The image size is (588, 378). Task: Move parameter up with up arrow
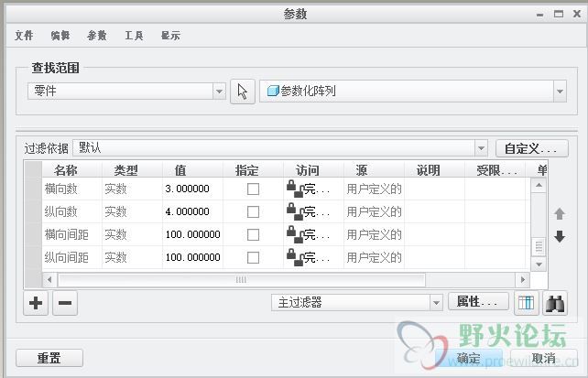point(560,214)
